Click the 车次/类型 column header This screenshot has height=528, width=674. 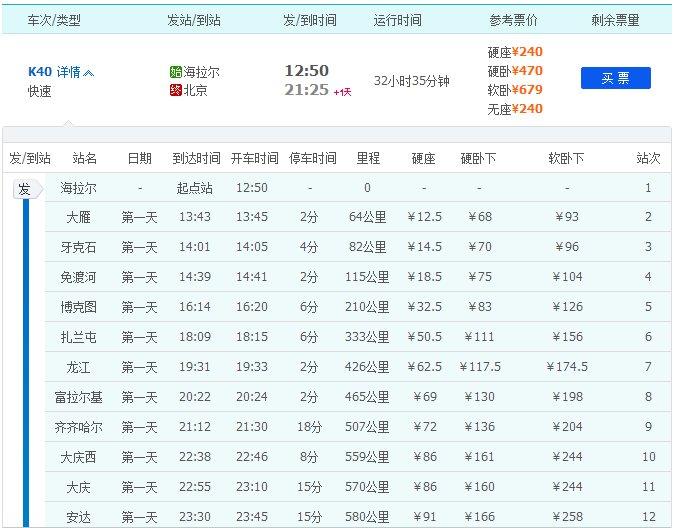pyautogui.click(x=55, y=20)
